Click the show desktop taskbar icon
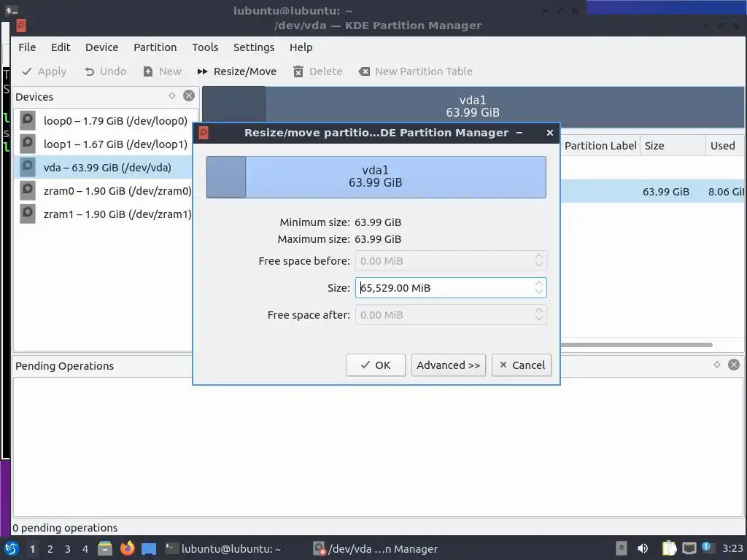The image size is (747, 560). [149, 548]
